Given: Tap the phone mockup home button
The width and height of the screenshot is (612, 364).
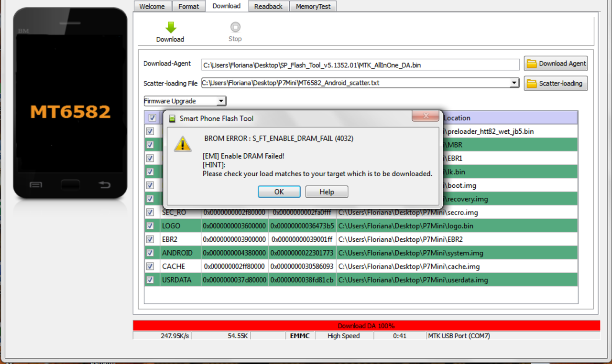Looking at the screenshot, I should point(70,185).
